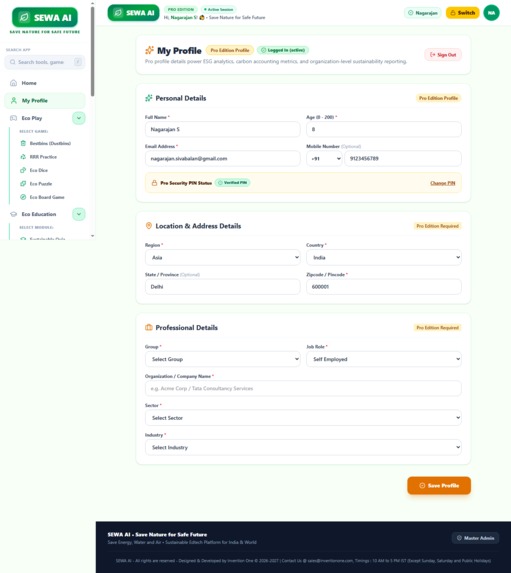Click the Pro Security PIN lock icon

[x=154, y=183]
